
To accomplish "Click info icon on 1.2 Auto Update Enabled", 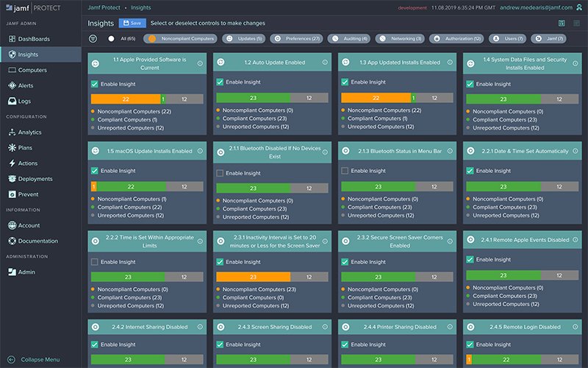I will click(x=326, y=63).
